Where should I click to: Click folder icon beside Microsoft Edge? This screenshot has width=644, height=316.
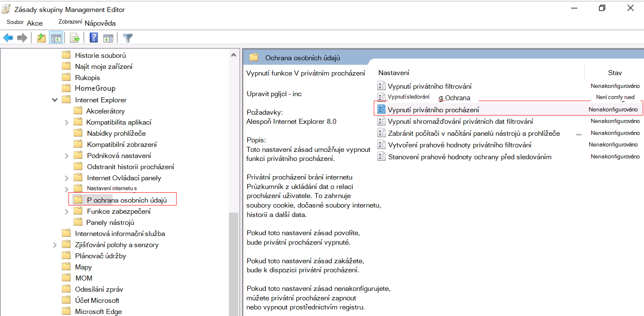[66, 311]
